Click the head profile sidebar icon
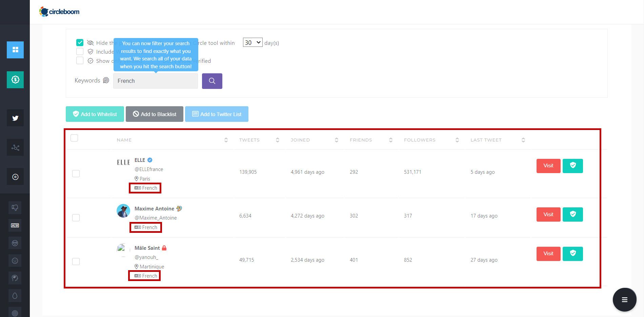Screen dimensions: 644x317 (x=15, y=278)
